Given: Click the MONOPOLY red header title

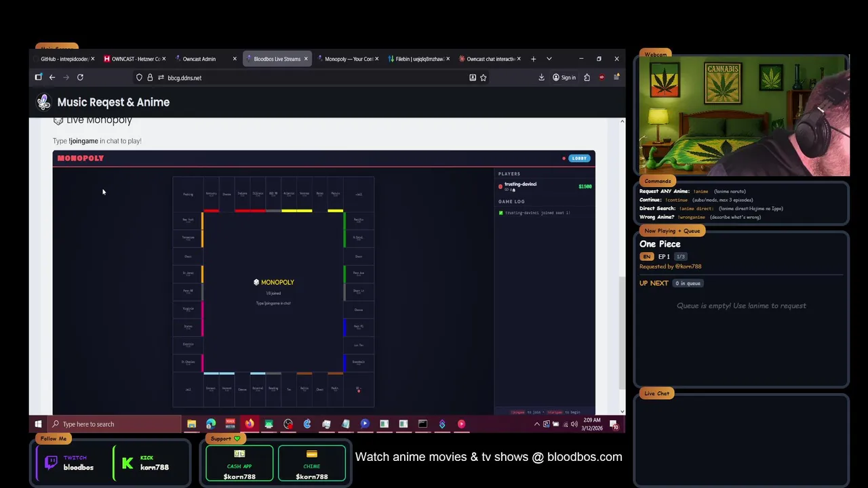Looking at the screenshot, I should click(81, 158).
